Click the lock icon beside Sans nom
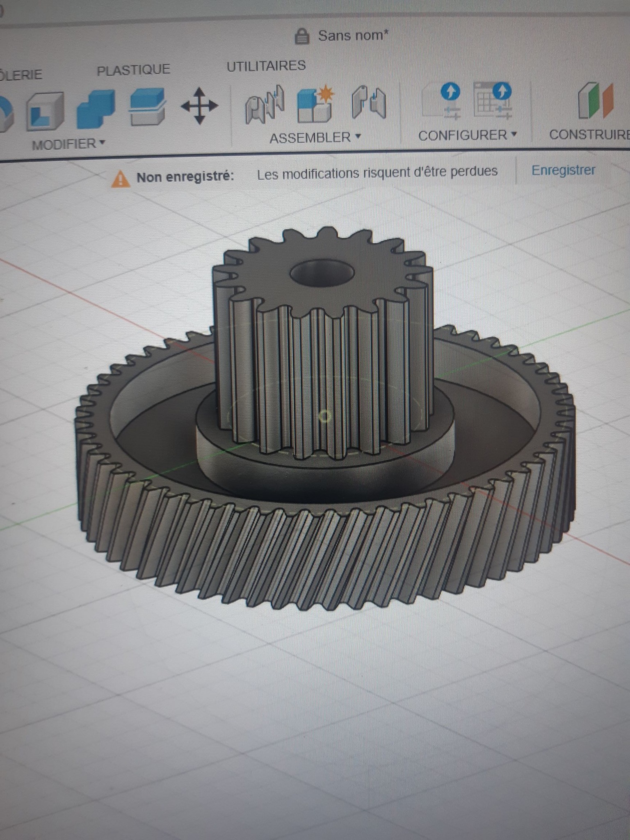Image resolution: width=630 pixels, height=840 pixels. pos(302,36)
